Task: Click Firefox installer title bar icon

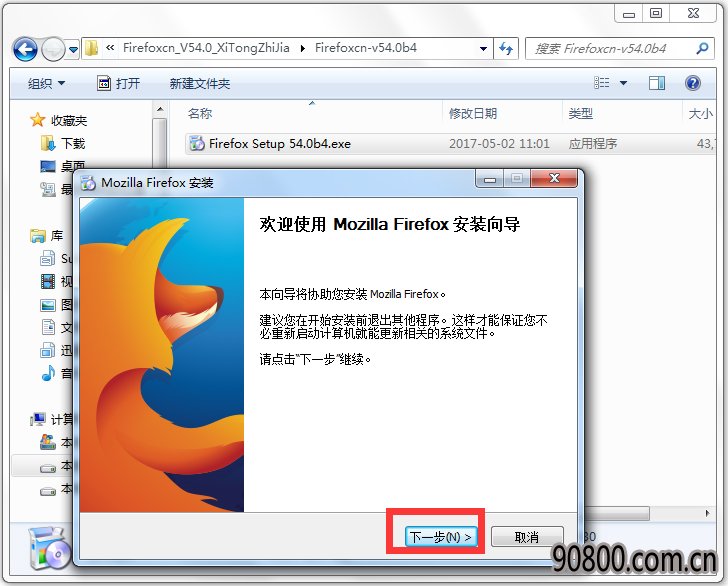Action: [89, 183]
